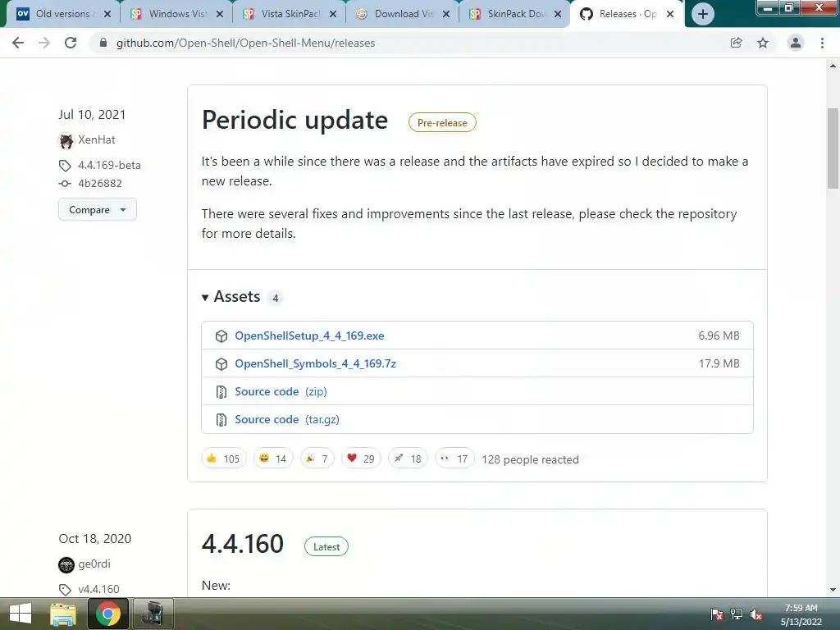Open the Chrome profile avatar
Screen dimensions: 840x630
(x=796, y=43)
